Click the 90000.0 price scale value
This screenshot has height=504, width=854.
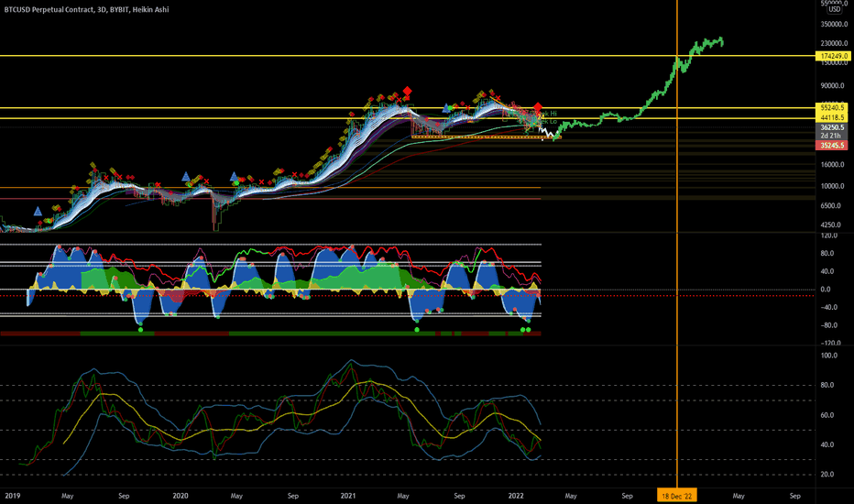coord(833,85)
